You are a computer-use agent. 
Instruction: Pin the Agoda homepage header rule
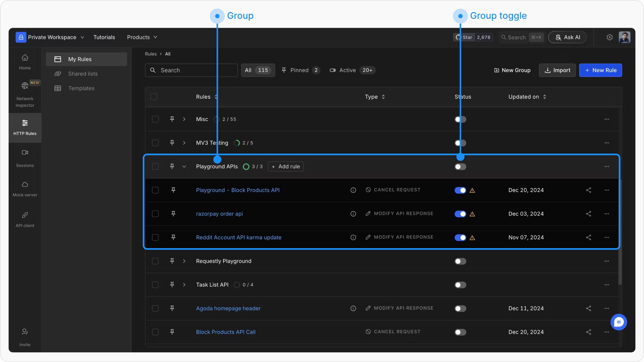172,308
